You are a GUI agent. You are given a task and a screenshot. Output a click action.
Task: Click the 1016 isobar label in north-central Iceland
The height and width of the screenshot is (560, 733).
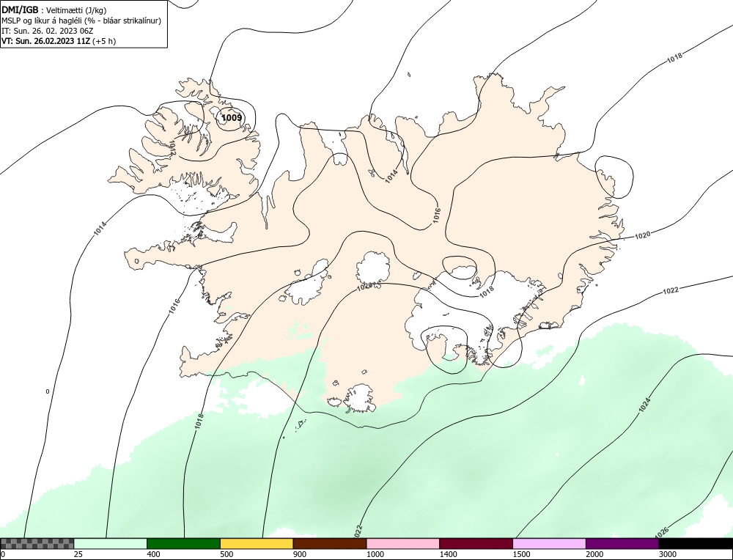point(437,215)
